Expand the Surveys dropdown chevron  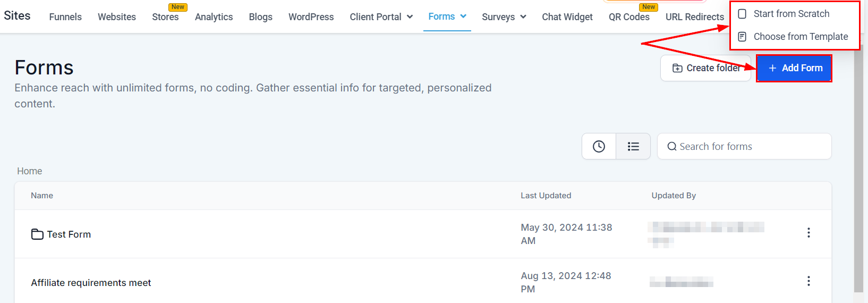pos(523,17)
